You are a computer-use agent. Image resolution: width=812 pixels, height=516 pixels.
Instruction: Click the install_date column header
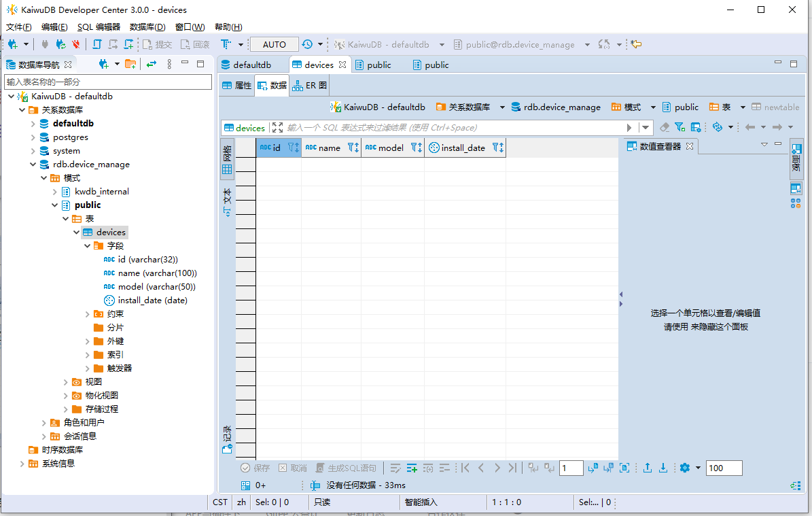[465, 148]
